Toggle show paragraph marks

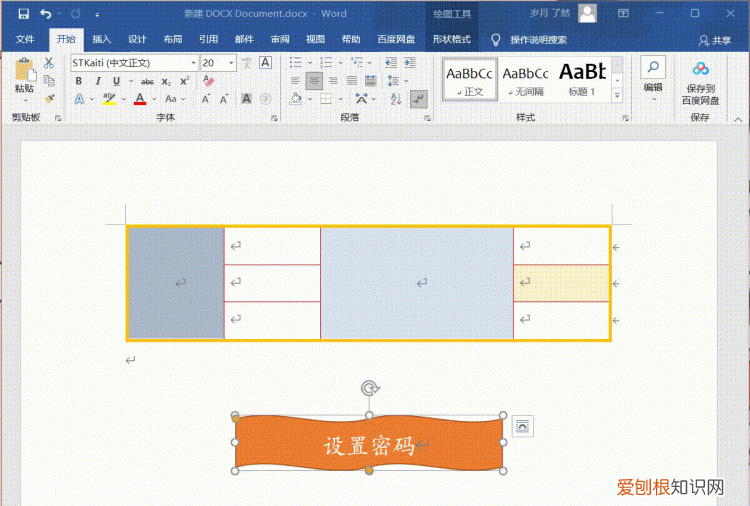point(419,99)
